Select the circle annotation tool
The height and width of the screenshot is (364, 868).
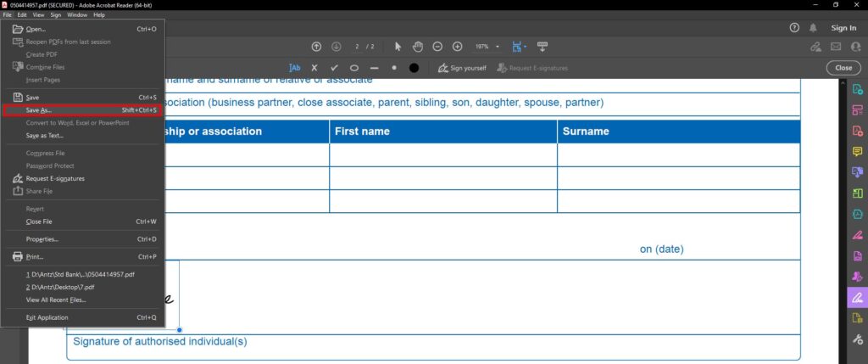(x=354, y=68)
